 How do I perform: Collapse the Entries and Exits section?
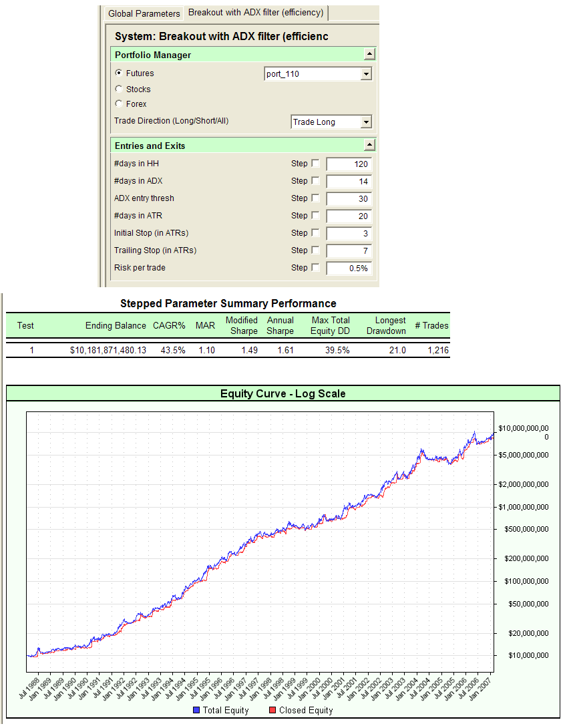tap(370, 145)
